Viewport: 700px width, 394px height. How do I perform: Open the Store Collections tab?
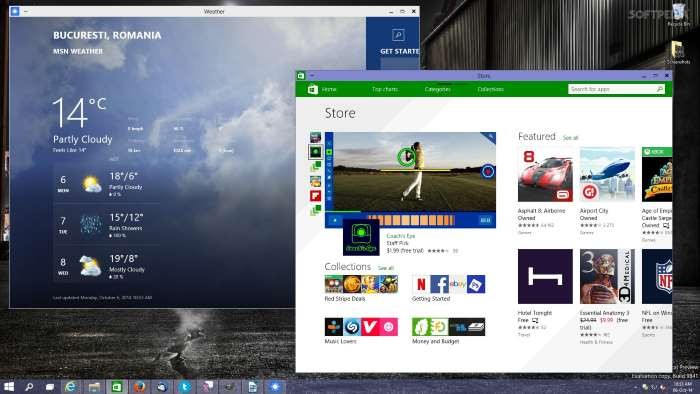(490, 89)
